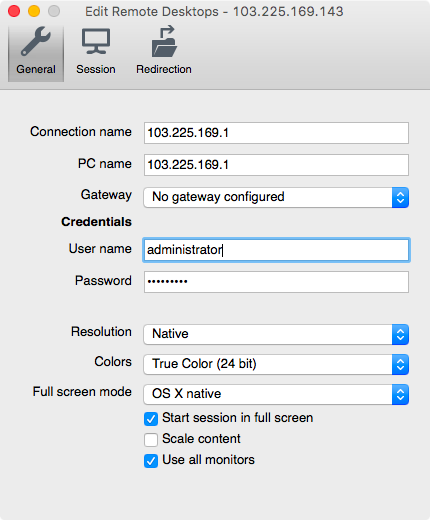Select the General wrench icon

pos(36,42)
